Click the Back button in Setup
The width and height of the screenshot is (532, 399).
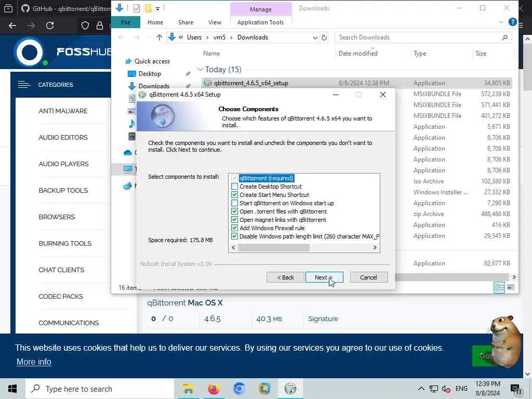[x=285, y=277]
